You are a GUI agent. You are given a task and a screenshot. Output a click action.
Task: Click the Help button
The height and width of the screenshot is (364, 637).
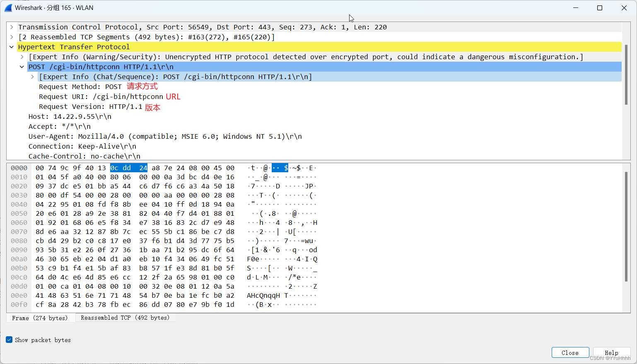click(x=611, y=353)
